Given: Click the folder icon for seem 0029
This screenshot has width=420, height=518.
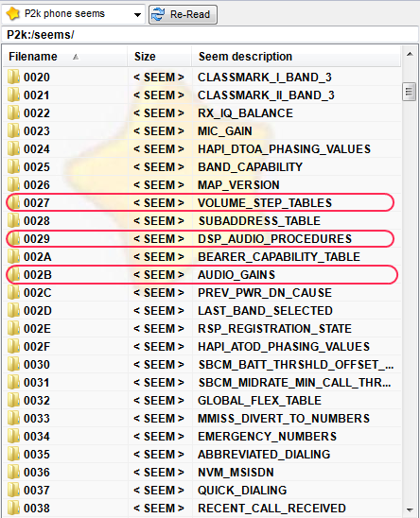Looking at the screenshot, I should 13,239.
